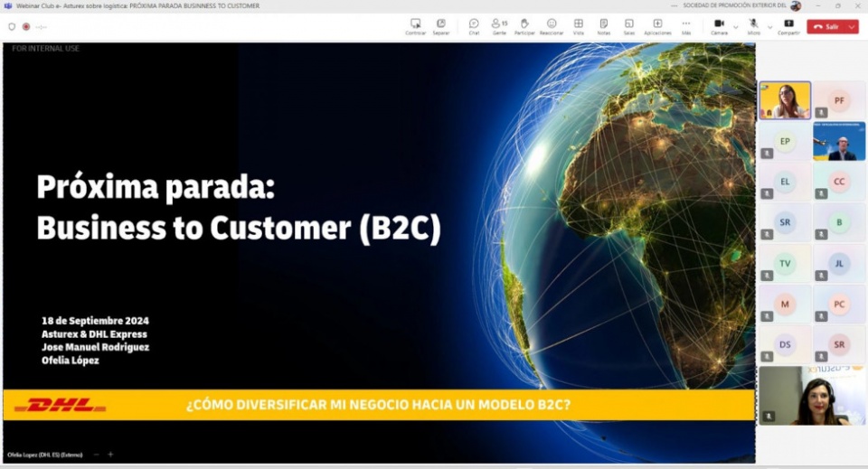Click the Separar pop-out icon

click(x=440, y=23)
